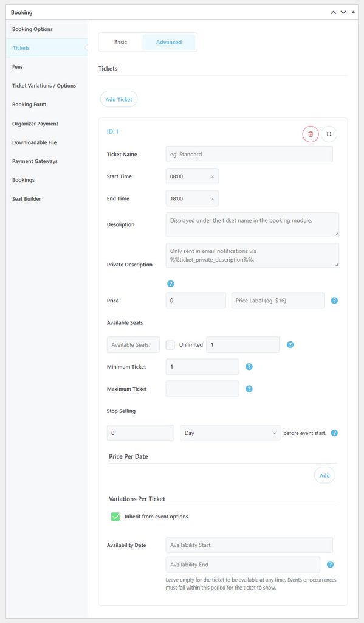Click the Stop Selling number field
364x623 pixels.
[x=140, y=433]
